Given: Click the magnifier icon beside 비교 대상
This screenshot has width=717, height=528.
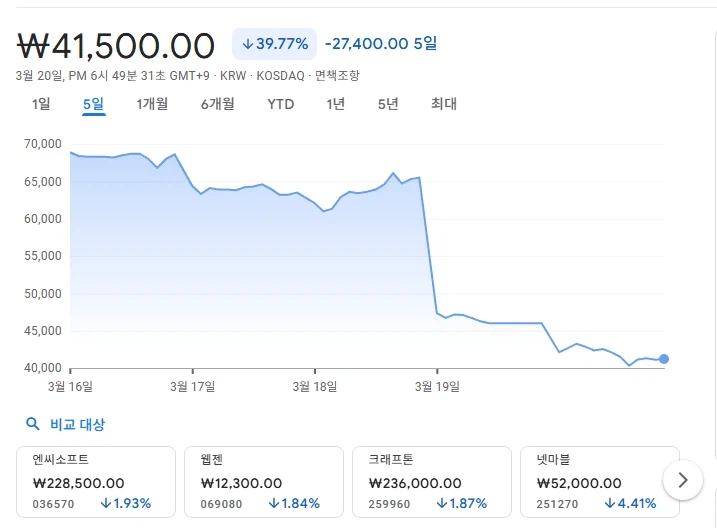Looking at the screenshot, I should click(x=33, y=424).
